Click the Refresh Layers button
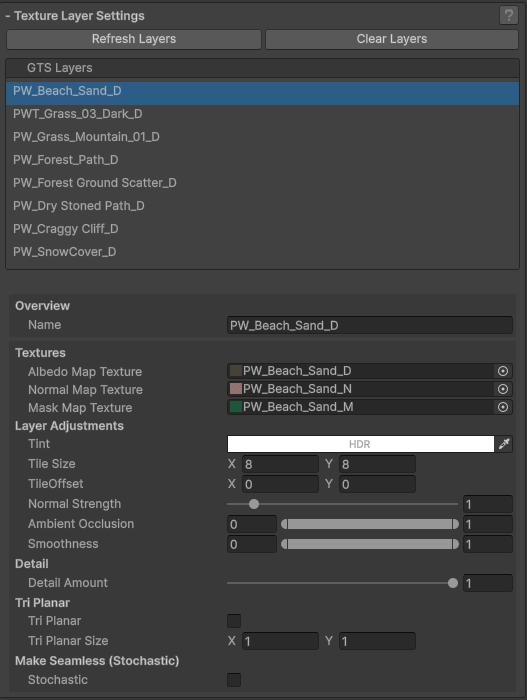This screenshot has height=700, width=527. coord(134,39)
